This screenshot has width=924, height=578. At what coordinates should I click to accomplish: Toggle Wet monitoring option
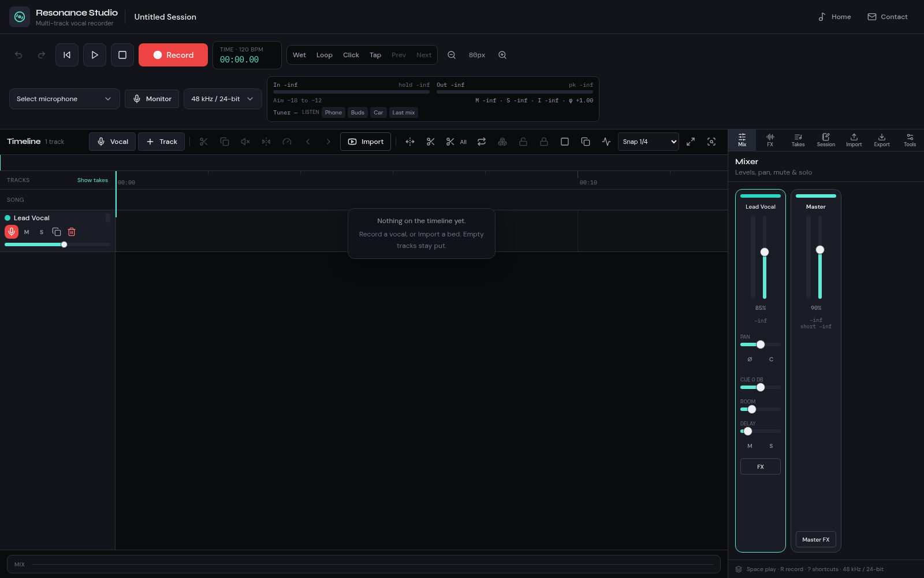click(299, 55)
